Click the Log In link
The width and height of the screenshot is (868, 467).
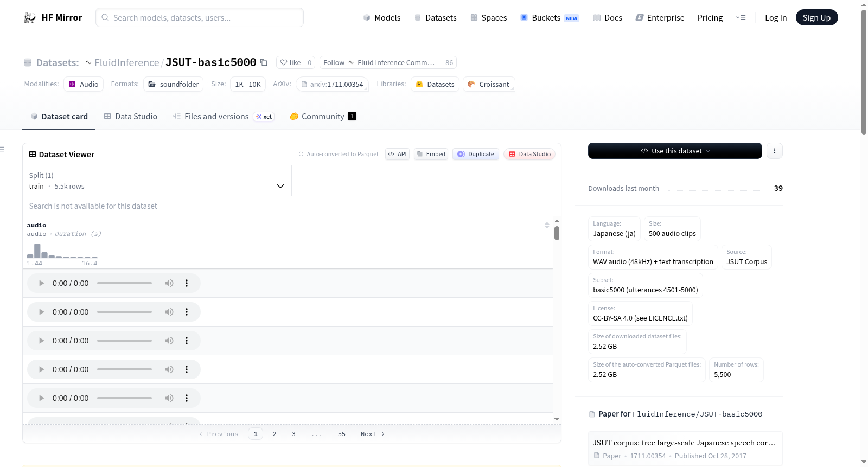776,18
